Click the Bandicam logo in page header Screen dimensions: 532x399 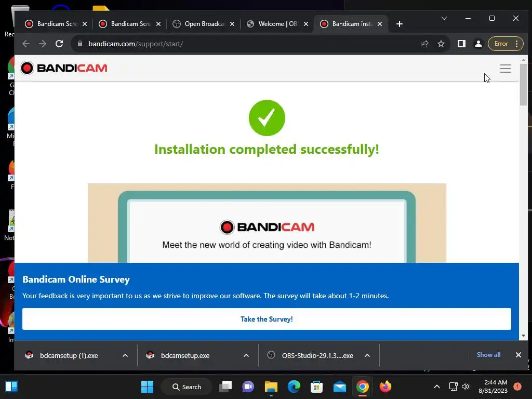pos(64,68)
